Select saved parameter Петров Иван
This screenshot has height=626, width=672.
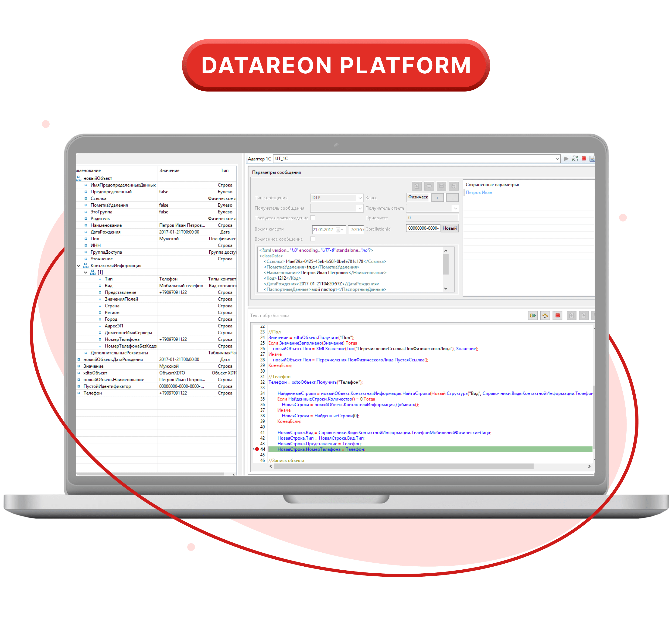pos(479,192)
